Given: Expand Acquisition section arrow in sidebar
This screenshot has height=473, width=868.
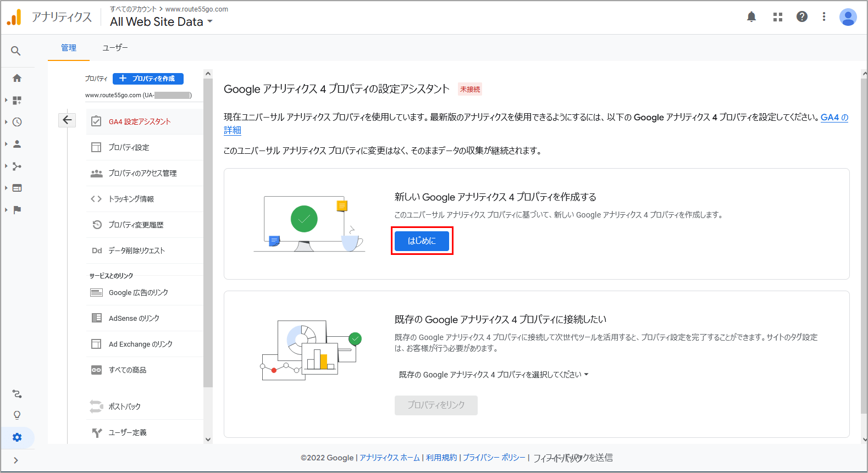Looking at the screenshot, I should (x=6, y=166).
